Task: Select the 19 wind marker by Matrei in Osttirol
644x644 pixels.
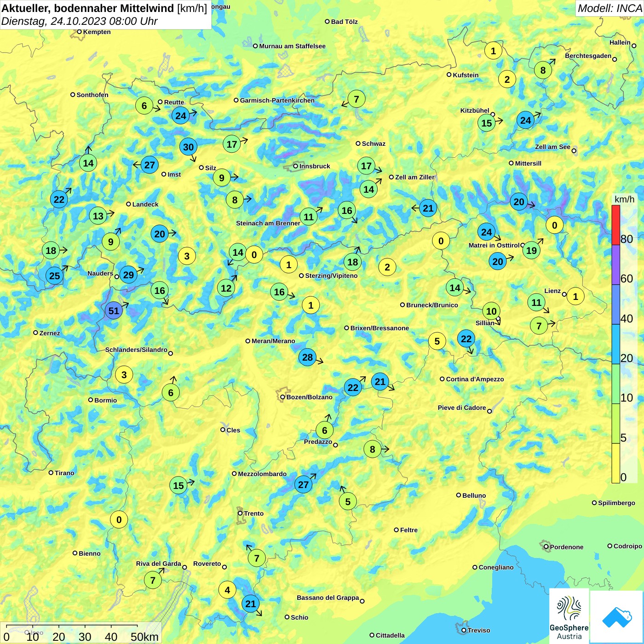Action: [531, 250]
